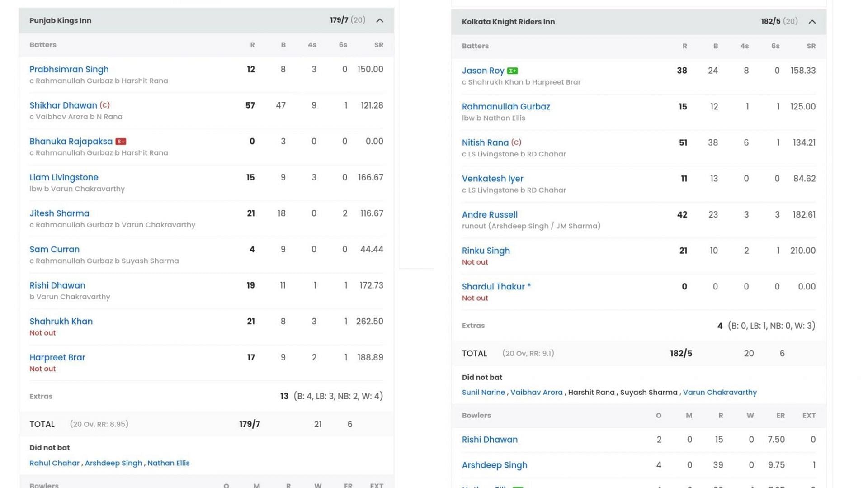View Jitesh Sharma's profile

point(59,213)
